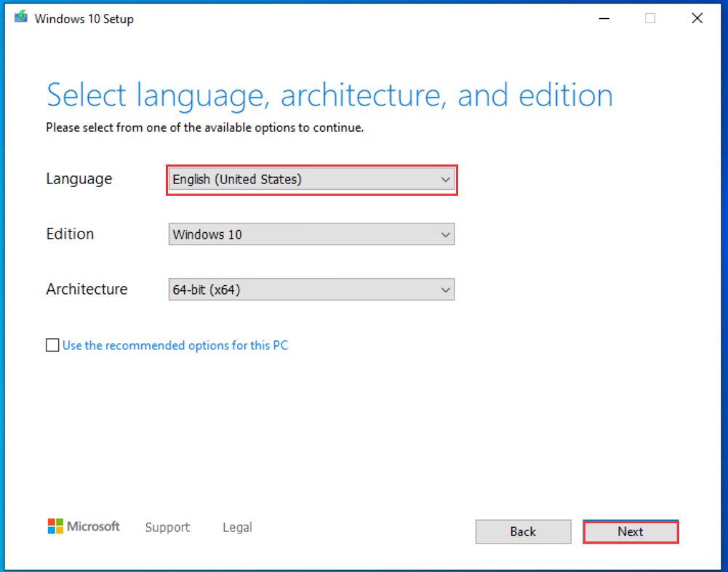Go Back to previous setup page

523,531
